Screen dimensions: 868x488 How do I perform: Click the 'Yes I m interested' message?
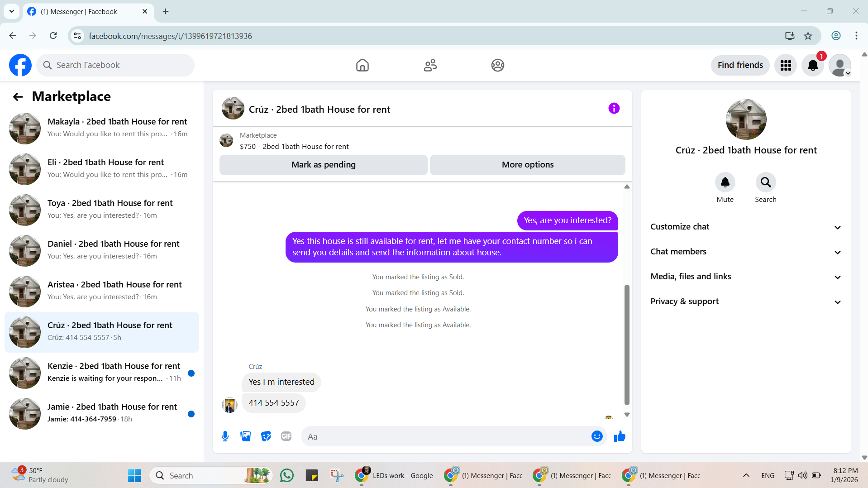281,382
